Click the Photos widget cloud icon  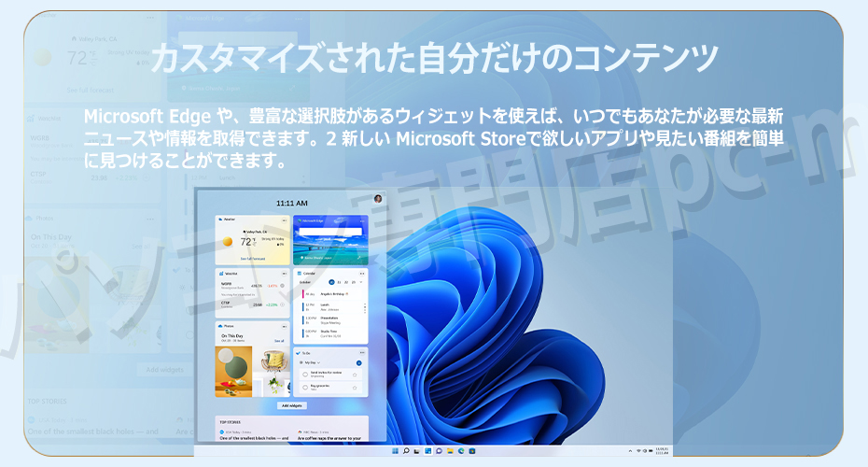click(x=220, y=326)
